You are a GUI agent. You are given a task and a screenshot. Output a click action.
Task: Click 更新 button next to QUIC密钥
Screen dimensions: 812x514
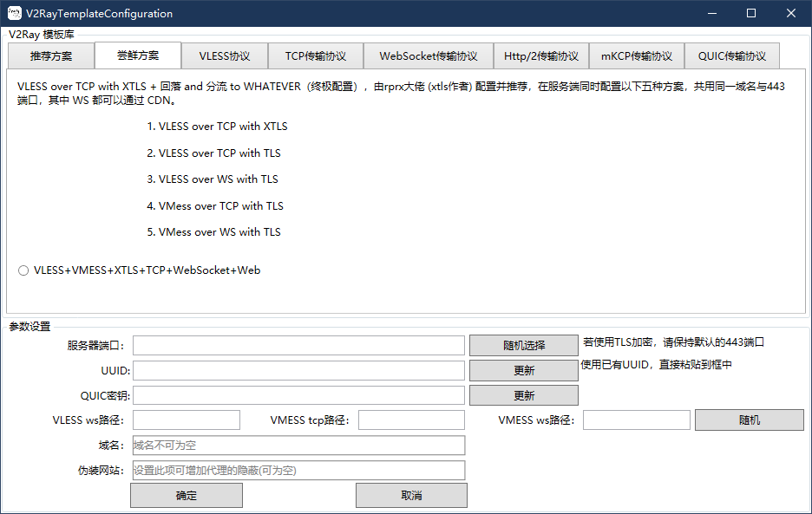[524, 395]
